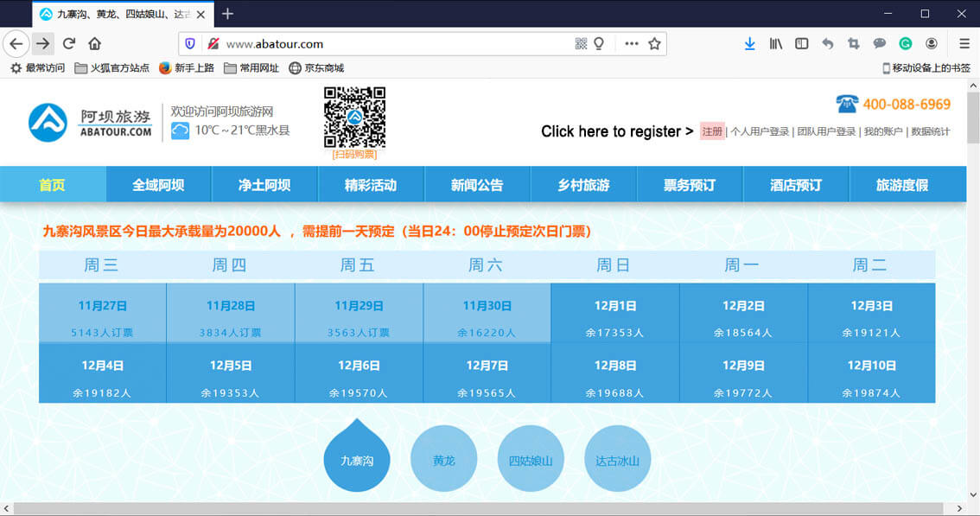The width and height of the screenshot is (980, 516).
Task: Open the 最常访问 bookmark
Action: point(38,67)
